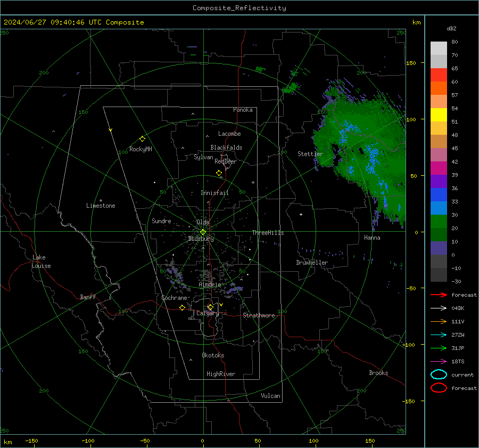Click the blue 33 dBZ color swatch
Viewport: 479px width, 448px height.
[x=439, y=194]
